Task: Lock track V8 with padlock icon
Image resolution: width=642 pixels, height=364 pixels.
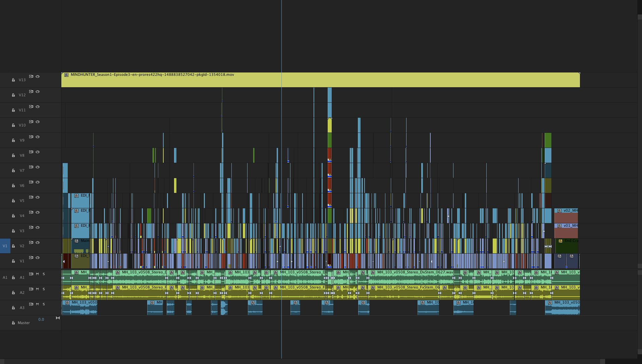Action: [13, 155]
